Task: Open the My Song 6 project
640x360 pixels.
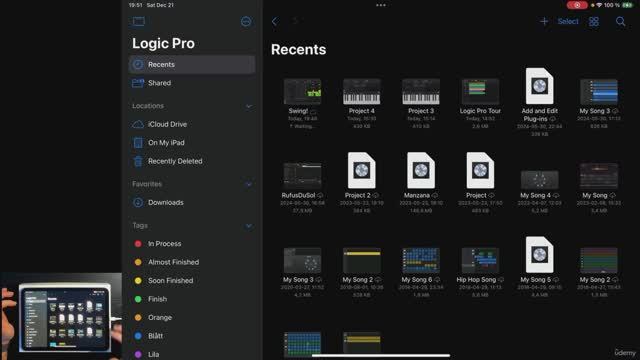Action: click(421, 260)
